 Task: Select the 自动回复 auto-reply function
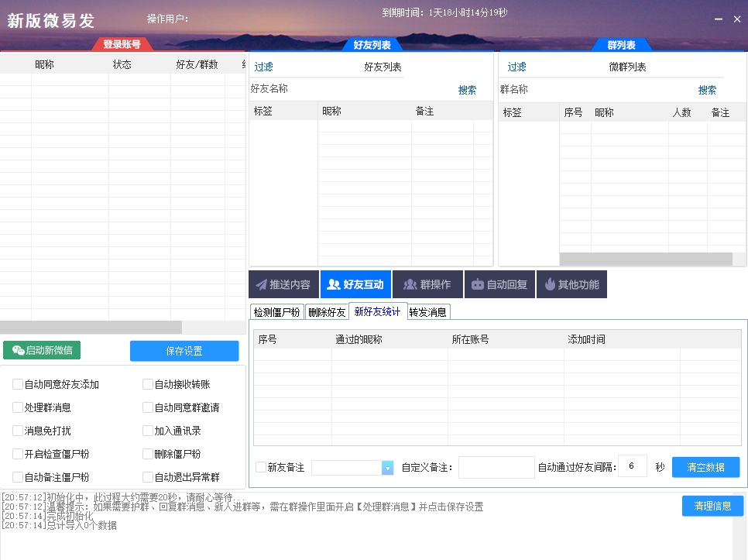tap(499, 283)
